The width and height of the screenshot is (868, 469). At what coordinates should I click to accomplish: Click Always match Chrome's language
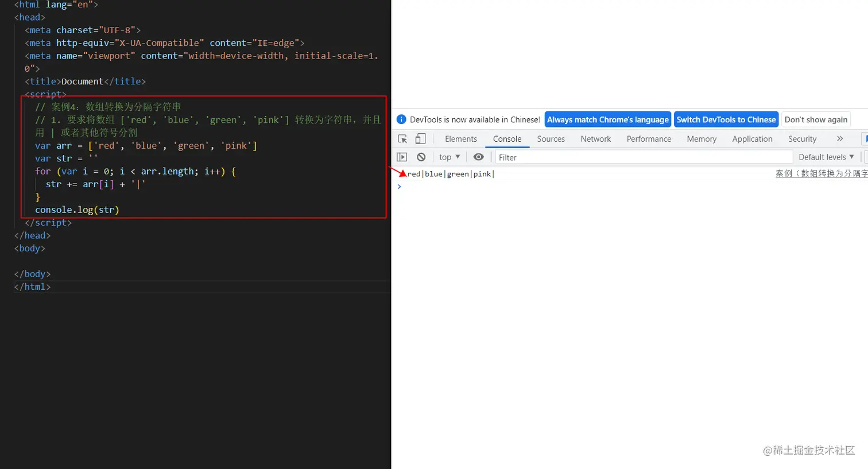(608, 119)
